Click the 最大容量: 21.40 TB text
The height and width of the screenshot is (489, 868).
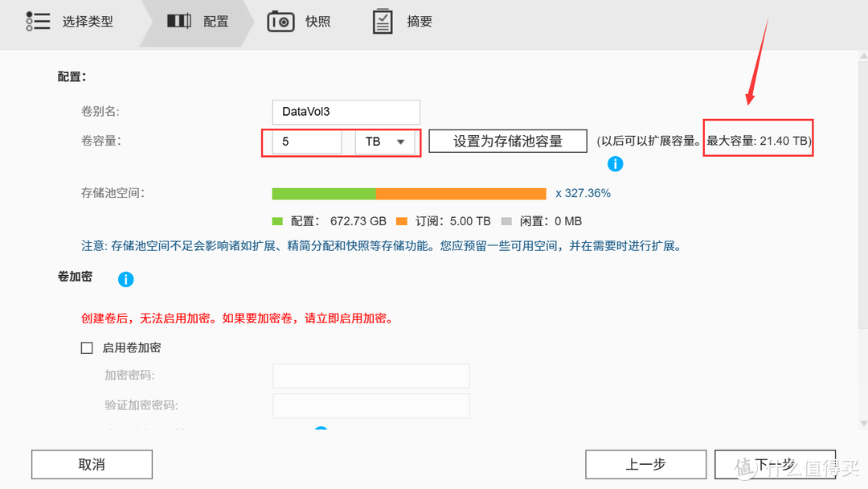click(x=759, y=141)
